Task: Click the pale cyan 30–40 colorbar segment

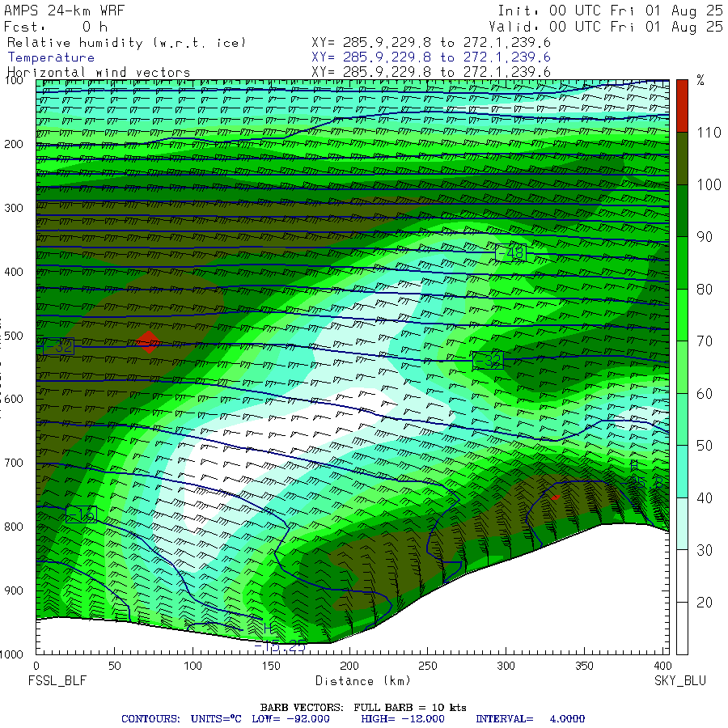Action: click(682, 523)
